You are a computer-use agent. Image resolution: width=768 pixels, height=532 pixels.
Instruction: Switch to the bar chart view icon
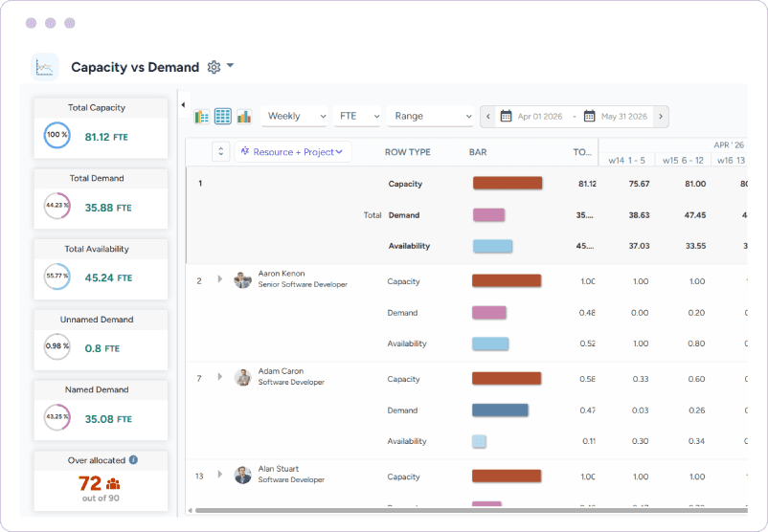coord(244,117)
